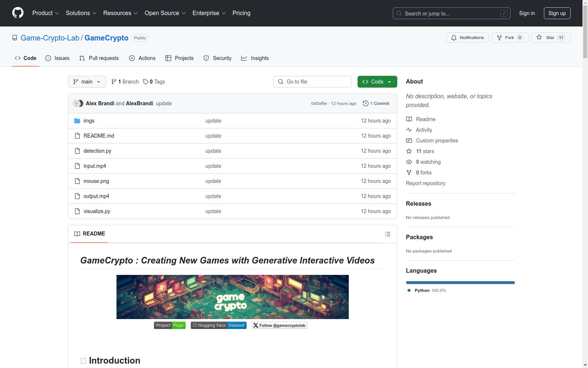Click the tag icon beside 0 Tags
The height and width of the screenshot is (368, 588).
[146, 82]
